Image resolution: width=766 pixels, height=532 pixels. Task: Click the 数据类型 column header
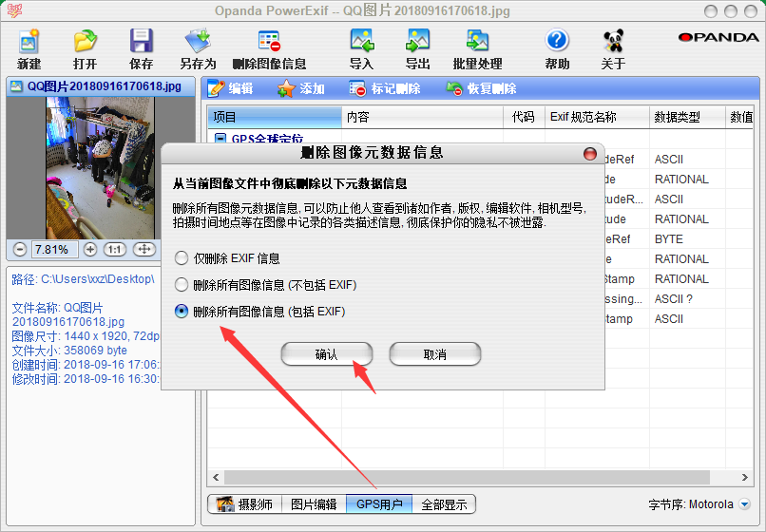pyautogui.click(x=687, y=117)
